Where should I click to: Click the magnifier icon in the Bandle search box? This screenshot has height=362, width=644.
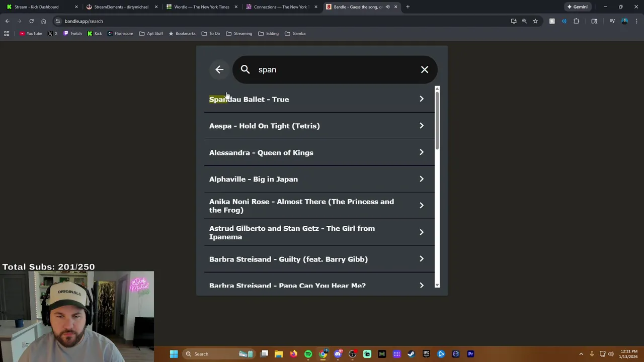pos(245,69)
